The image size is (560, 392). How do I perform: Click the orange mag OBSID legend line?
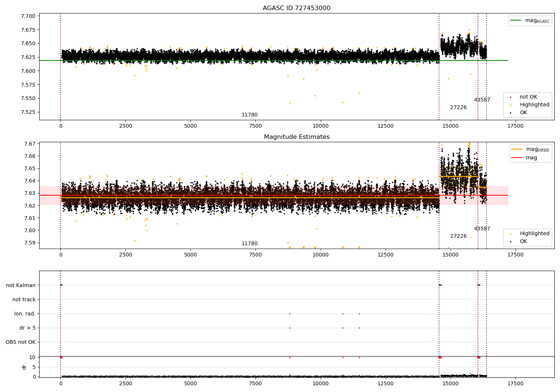coord(517,149)
